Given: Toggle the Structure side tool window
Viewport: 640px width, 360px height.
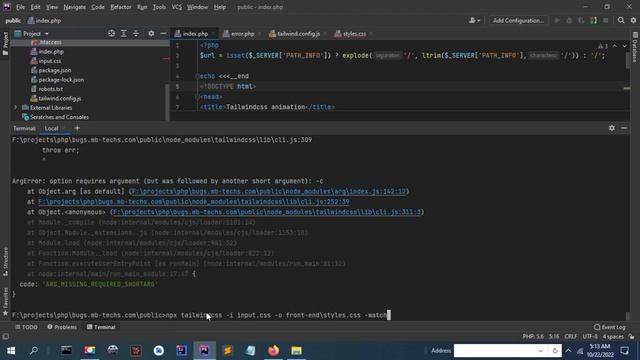Looking at the screenshot, I should [x=5, y=262].
